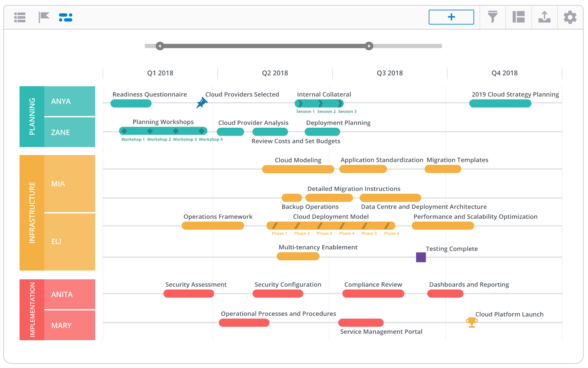
Task: Click the left handle of the timeline range slider
Action: 159,46
